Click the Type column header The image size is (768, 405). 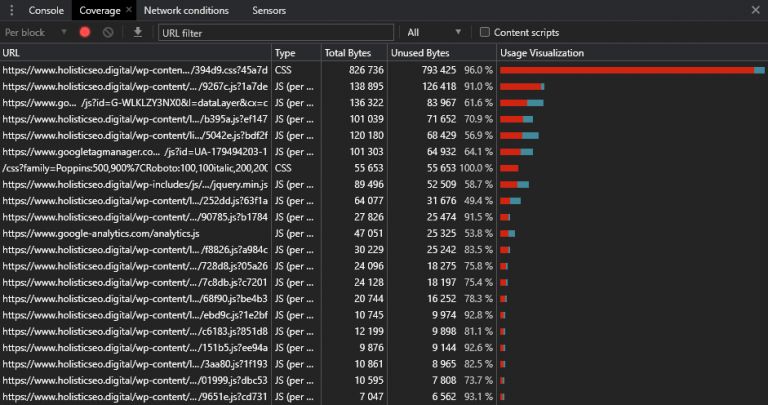[286, 53]
